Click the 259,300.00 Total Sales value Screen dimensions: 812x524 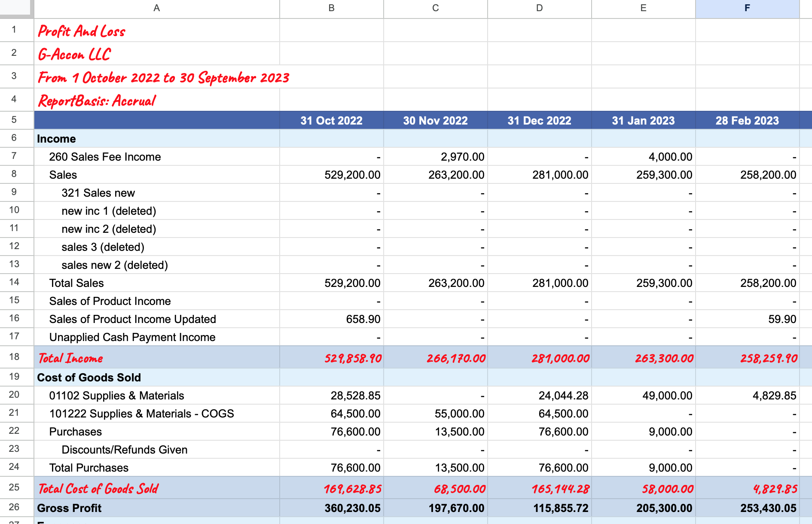click(x=644, y=283)
